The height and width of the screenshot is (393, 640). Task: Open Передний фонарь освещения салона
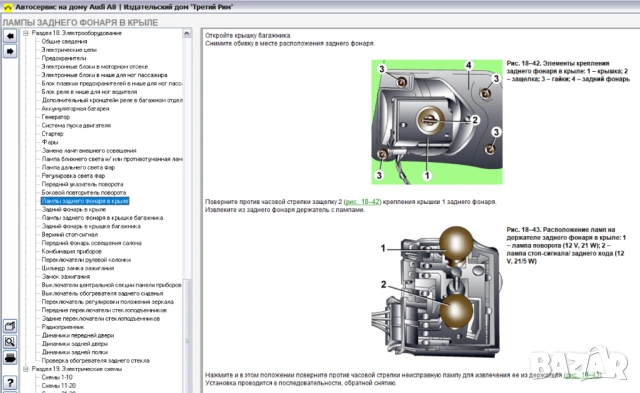[91, 243]
